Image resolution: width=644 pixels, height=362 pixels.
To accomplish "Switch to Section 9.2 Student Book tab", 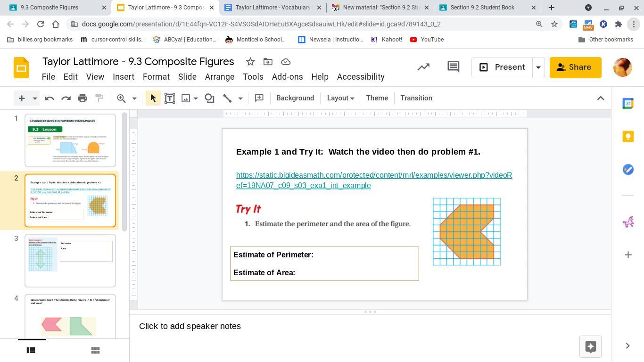I will coord(482,8).
